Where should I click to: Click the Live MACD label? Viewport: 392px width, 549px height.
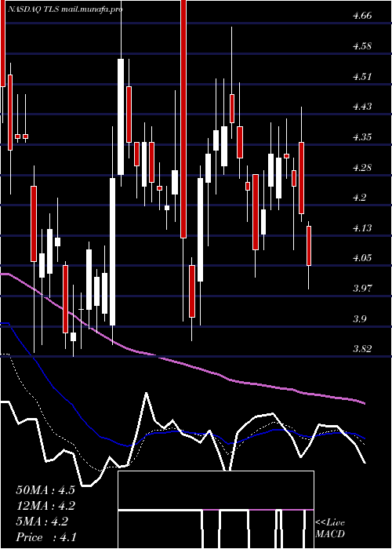pos(330,529)
